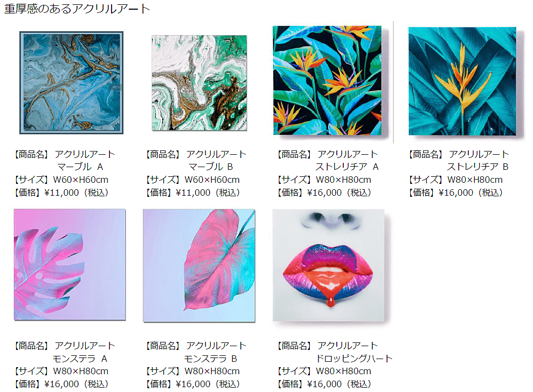Open the Monstera A pink leaf image
The image size is (533, 392).
[70, 265]
